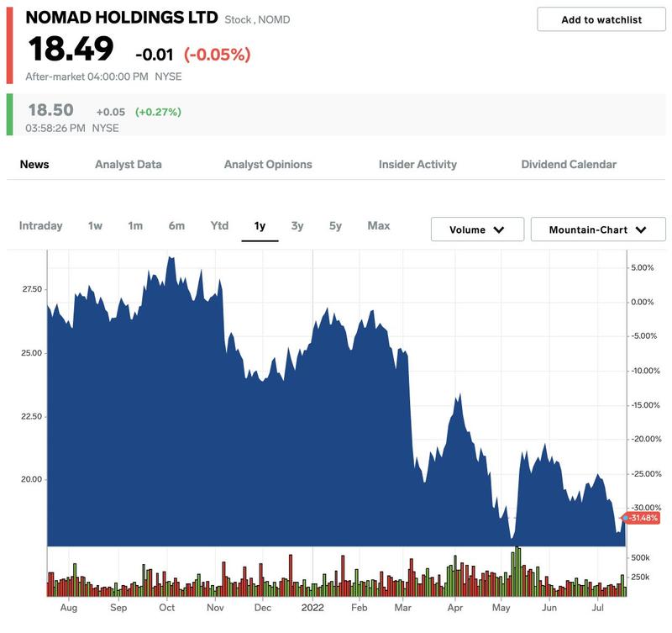
Task: Click the May label on time axis
Action: [x=501, y=608]
